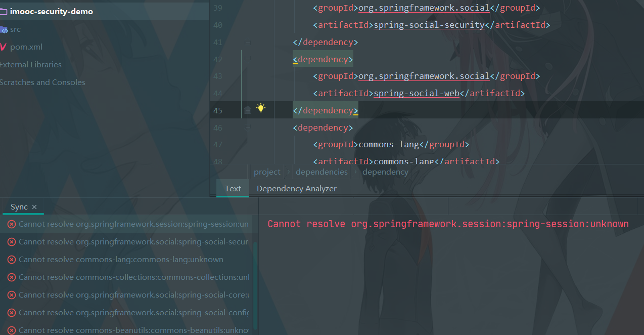Click the src source folder icon
Viewport: 644px width, 335px height.
(x=4, y=29)
